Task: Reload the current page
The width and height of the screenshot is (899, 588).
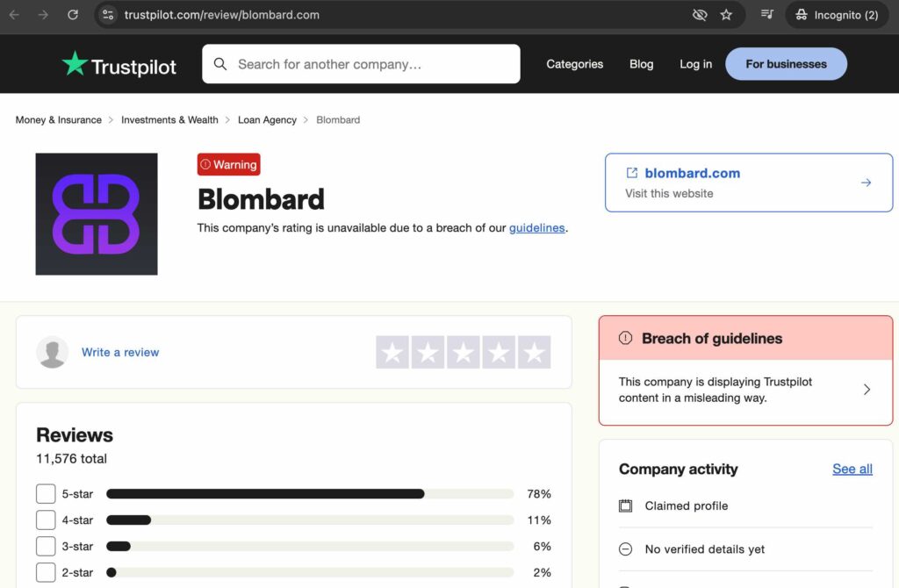Action: pos(73,14)
